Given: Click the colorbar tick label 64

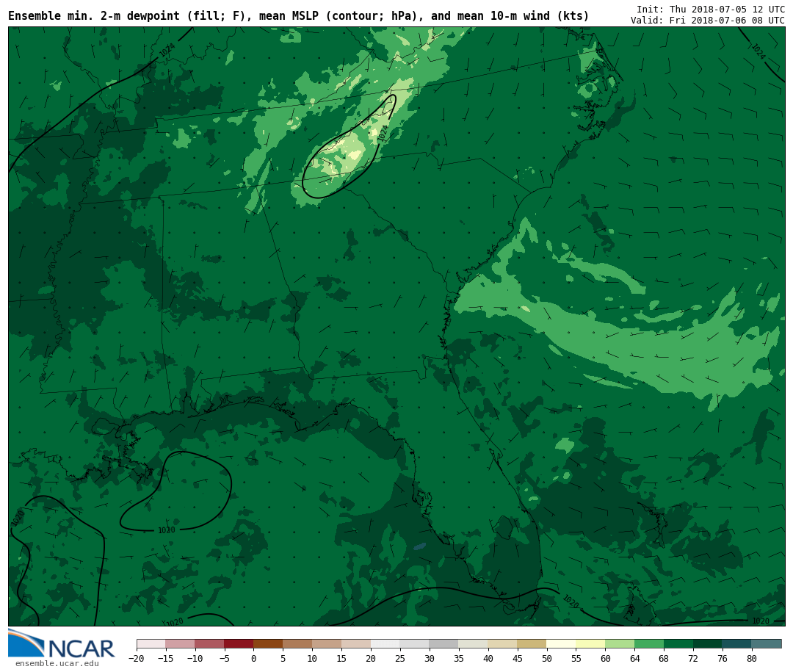Looking at the screenshot, I should (634, 659).
